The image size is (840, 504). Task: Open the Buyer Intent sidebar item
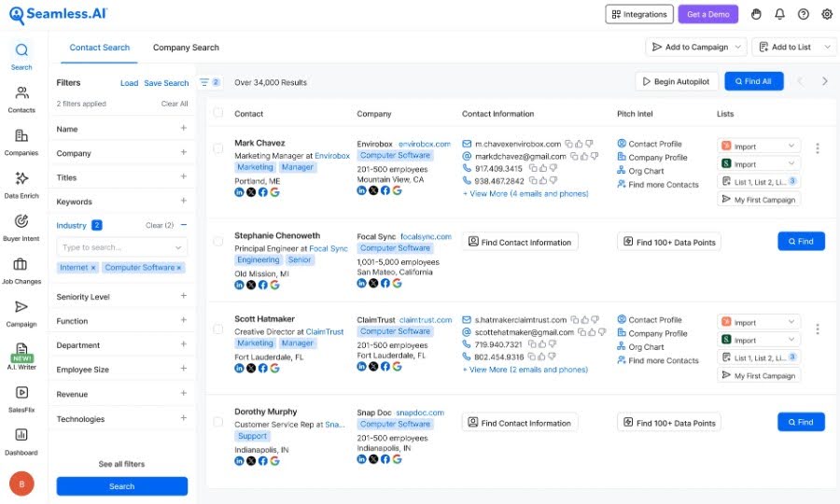click(21, 228)
